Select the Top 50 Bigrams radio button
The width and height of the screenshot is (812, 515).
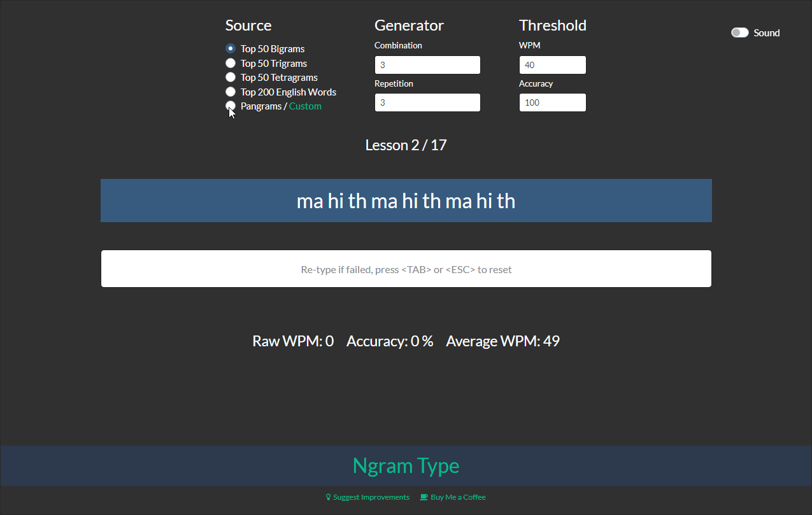(231, 48)
